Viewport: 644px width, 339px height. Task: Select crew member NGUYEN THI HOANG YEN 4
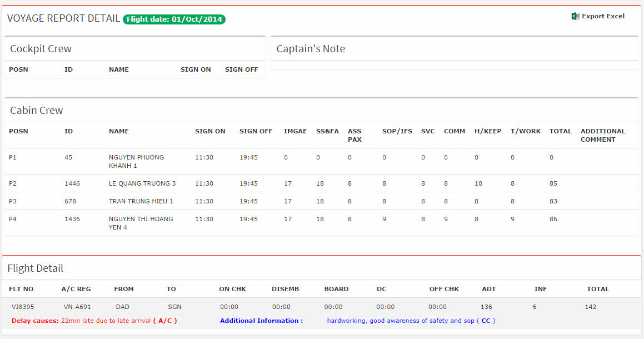[x=141, y=223]
